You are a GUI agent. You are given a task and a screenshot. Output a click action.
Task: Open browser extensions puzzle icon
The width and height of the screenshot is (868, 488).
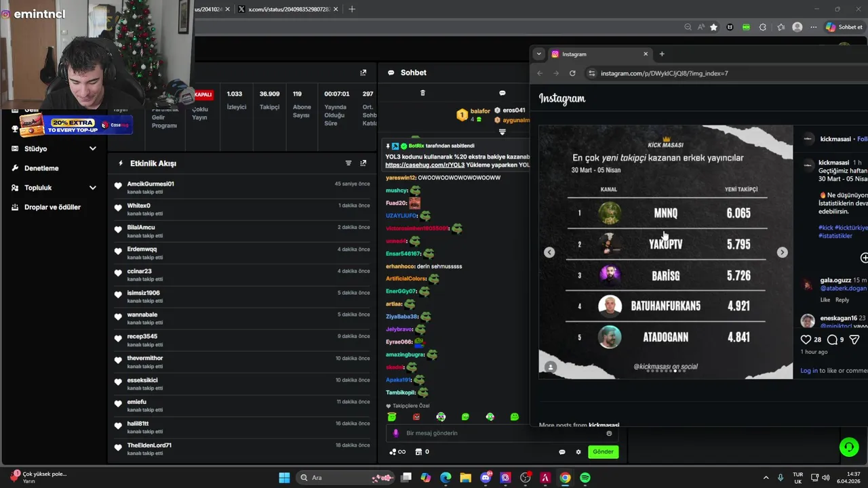[x=763, y=27]
